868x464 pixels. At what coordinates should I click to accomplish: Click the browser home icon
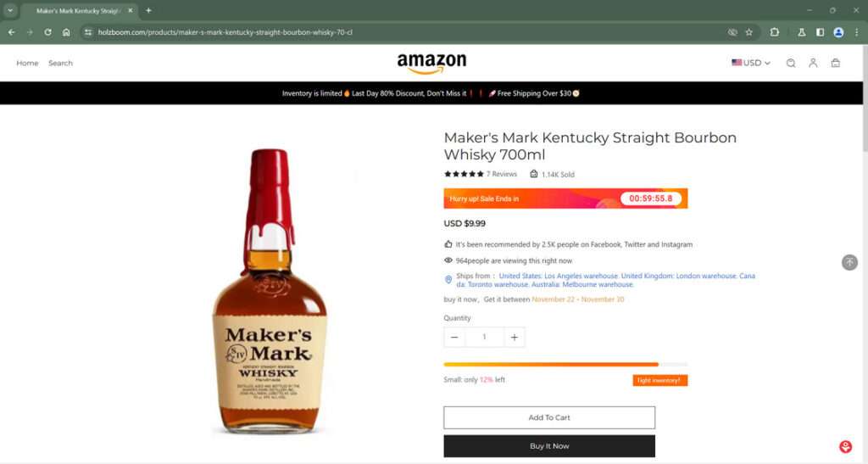tap(66, 32)
